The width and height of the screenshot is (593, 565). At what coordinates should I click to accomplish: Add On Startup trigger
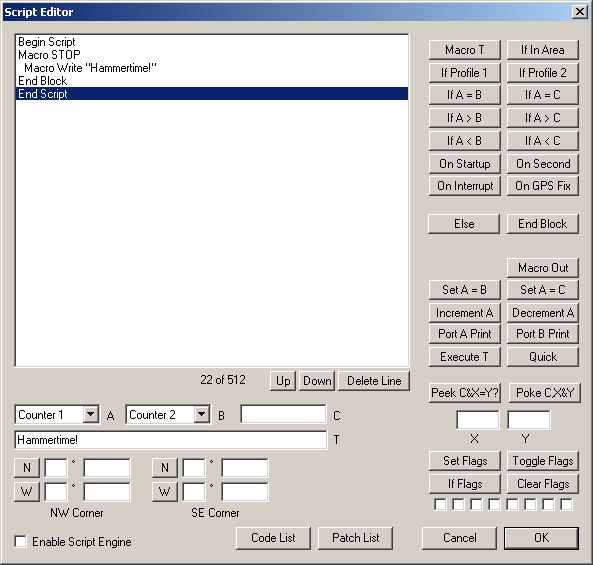point(464,164)
